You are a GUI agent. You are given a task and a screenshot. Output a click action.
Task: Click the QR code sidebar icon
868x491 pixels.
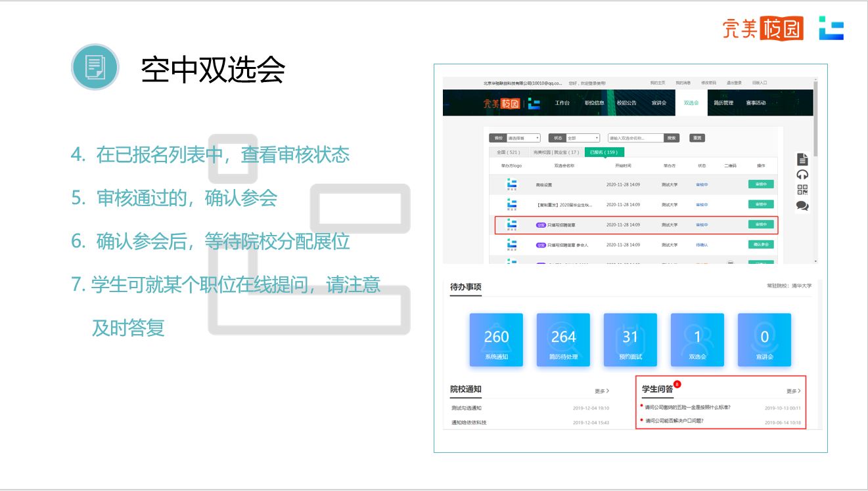(802, 190)
